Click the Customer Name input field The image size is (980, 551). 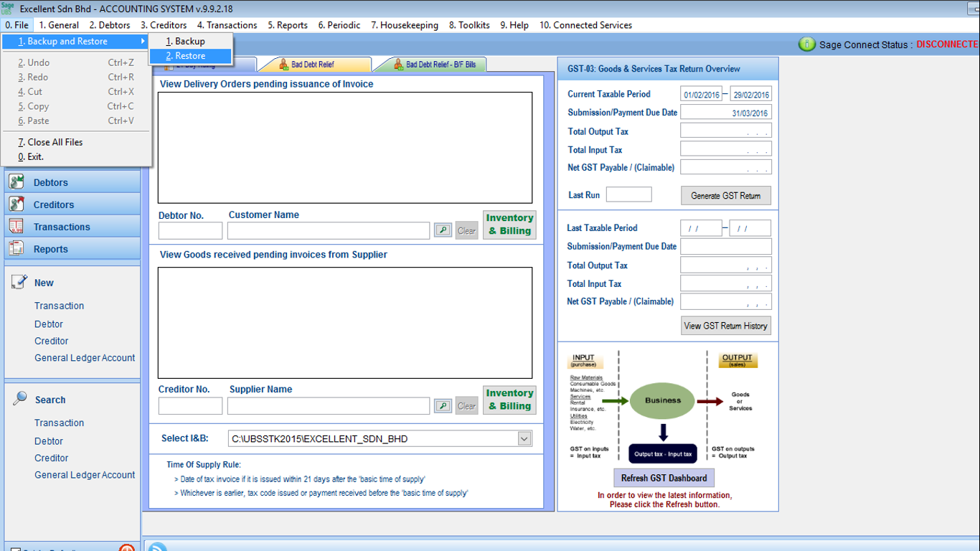coord(329,230)
